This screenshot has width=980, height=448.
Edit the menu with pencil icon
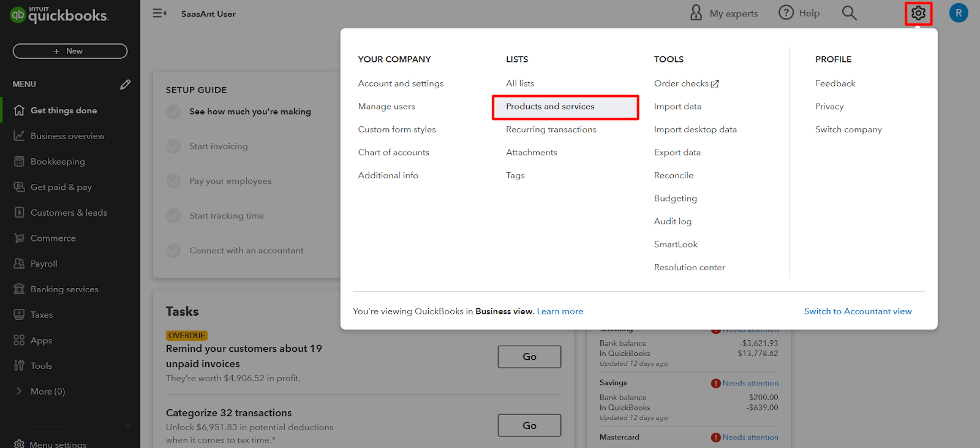pyautogui.click(x=125, y=85)
